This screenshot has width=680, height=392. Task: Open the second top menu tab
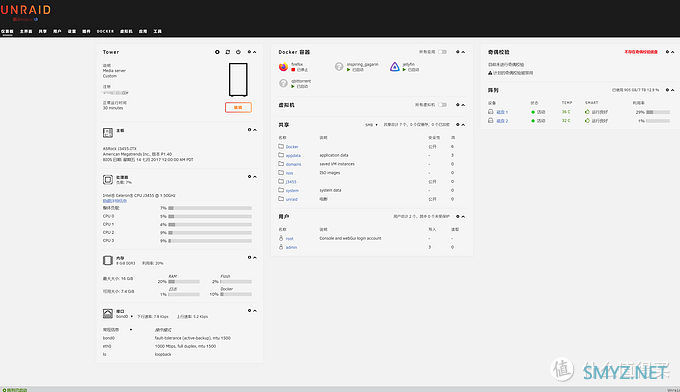tap(26, 31)
